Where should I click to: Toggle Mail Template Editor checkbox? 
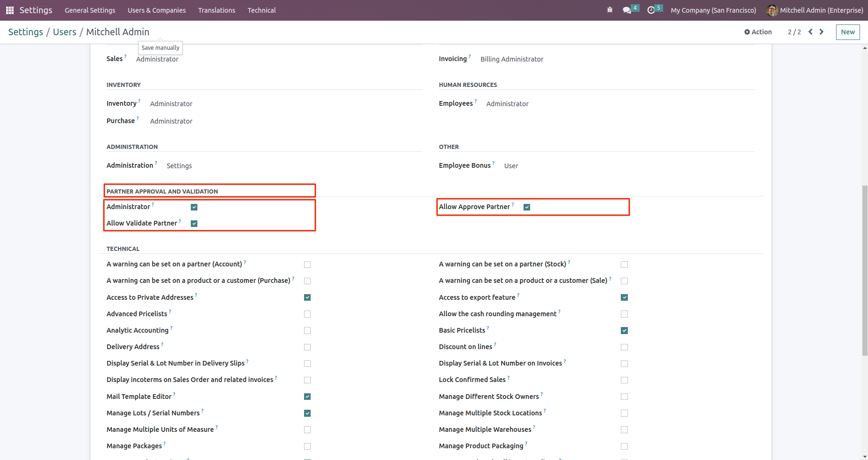tap(307, 397)
